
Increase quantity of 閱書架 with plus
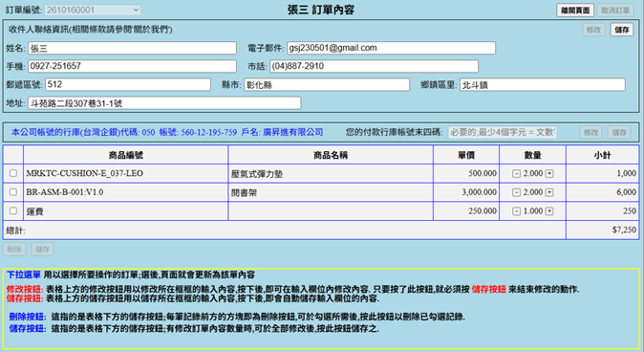tap(549, 192)
